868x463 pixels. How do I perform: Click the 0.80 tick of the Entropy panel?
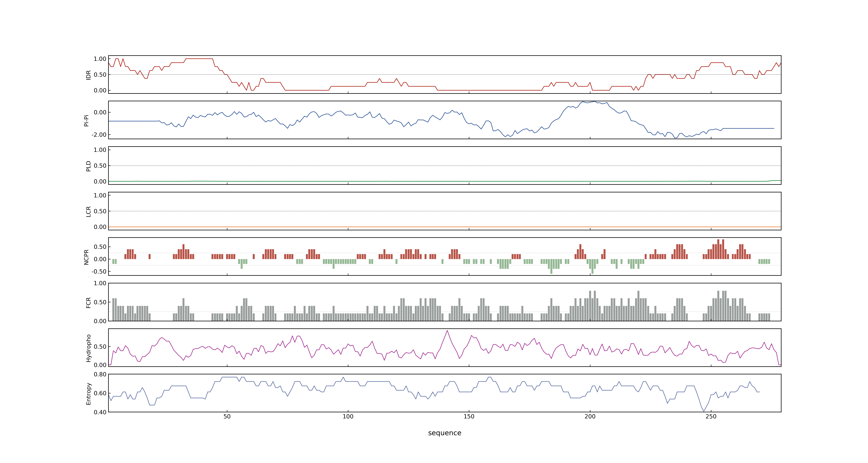tap(100, 374)
